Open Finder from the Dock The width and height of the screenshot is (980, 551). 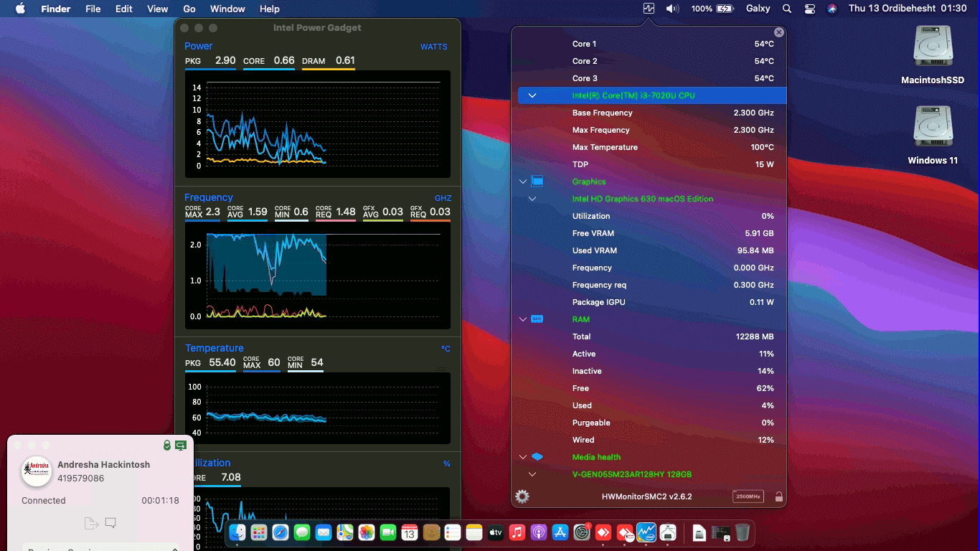(x=237, y=532)
